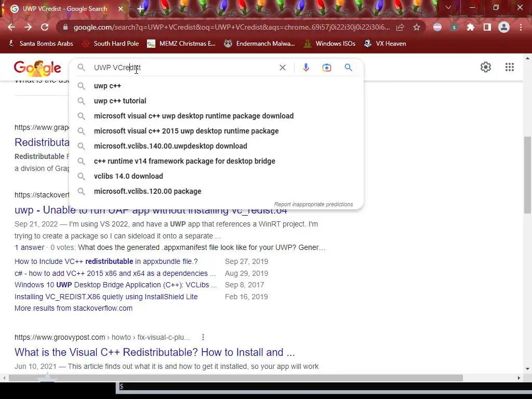The width and height of the screenshot is (532, 399).
Task: Open groovypost result options (three dots)
Action: click(203, 337)
